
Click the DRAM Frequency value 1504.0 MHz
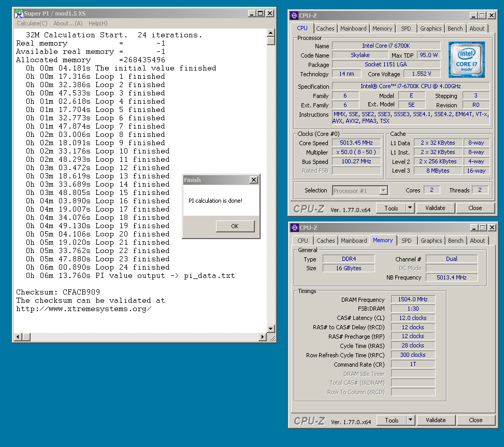tap(413, 299)
